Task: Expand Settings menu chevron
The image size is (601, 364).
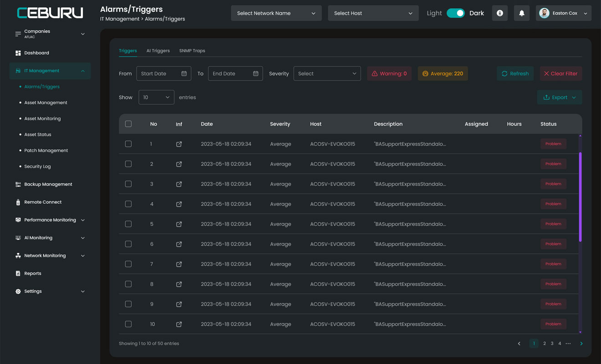Action: [x=83, y=291]
